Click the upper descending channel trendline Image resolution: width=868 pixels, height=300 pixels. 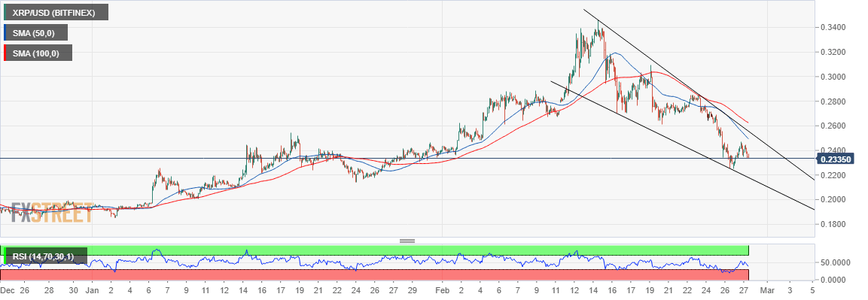click(x=699, y=95)
